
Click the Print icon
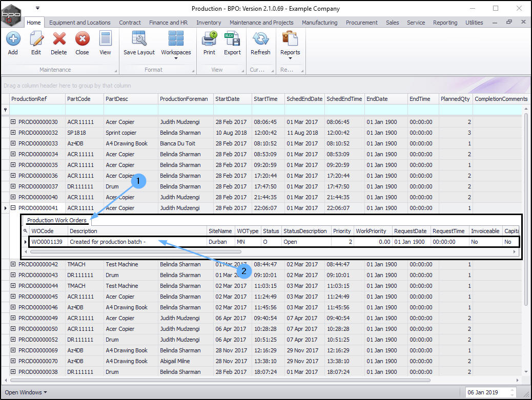pos(209,43)
